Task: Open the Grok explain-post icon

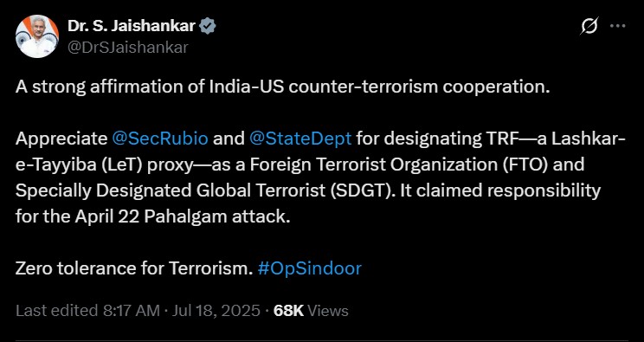Action: 589,26
